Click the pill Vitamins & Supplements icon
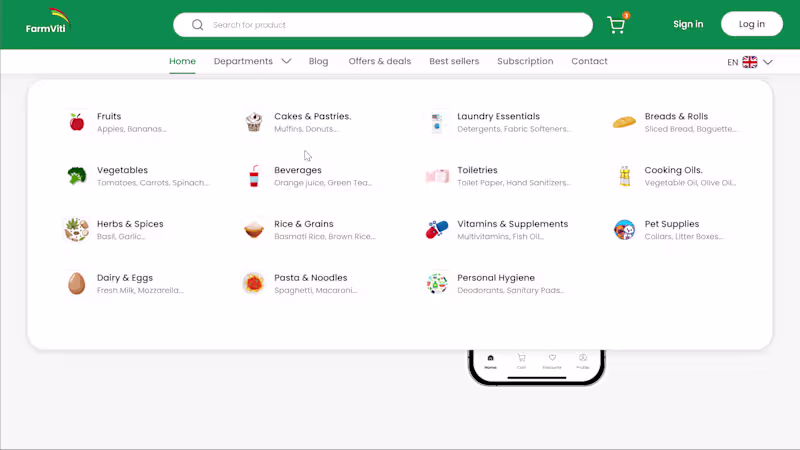 [437, 230]
